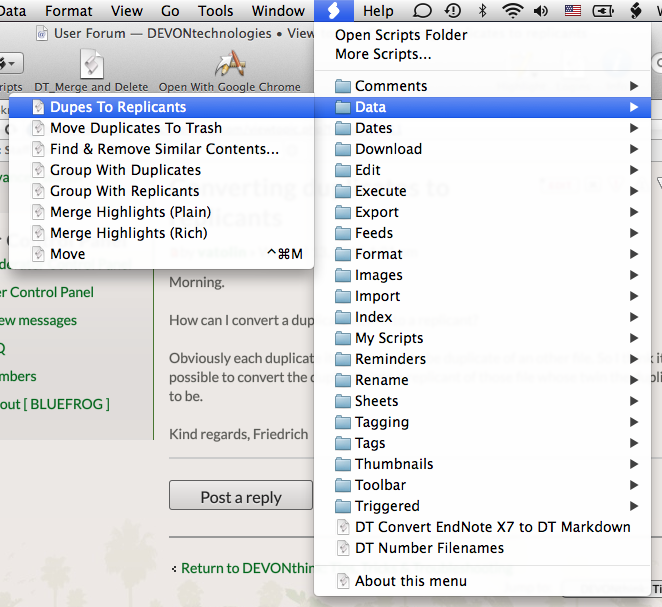Follow the Return to DEVONthink link

(x=247, y=569)
